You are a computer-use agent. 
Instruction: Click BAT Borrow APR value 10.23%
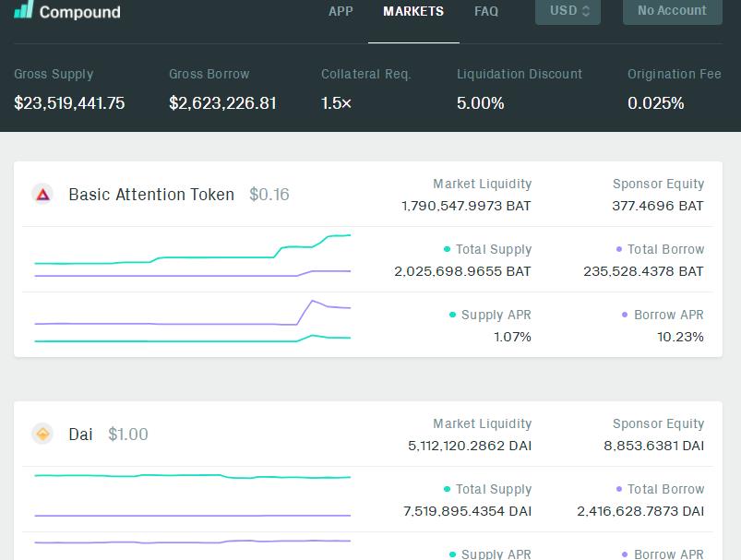tap(680, 337)
